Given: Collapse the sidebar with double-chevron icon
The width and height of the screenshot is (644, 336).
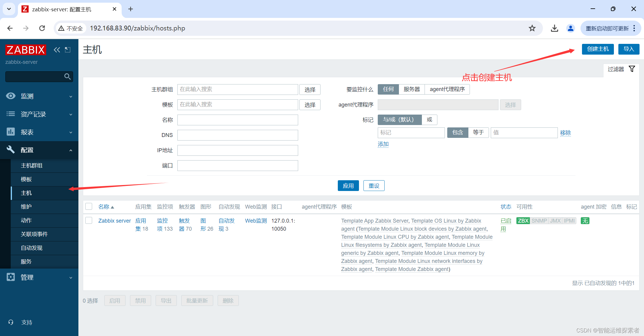Looking at the screenshot, I should pyautogui.click(x=57, y=50).
